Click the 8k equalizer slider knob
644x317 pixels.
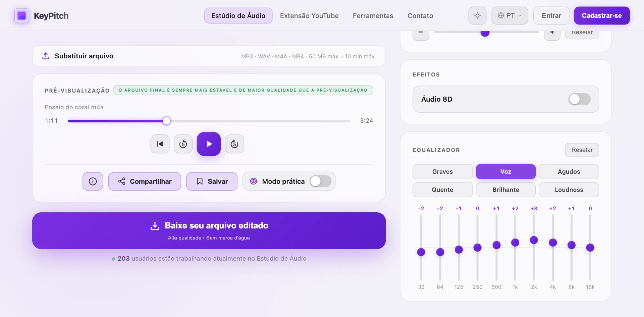coord(571,245)
